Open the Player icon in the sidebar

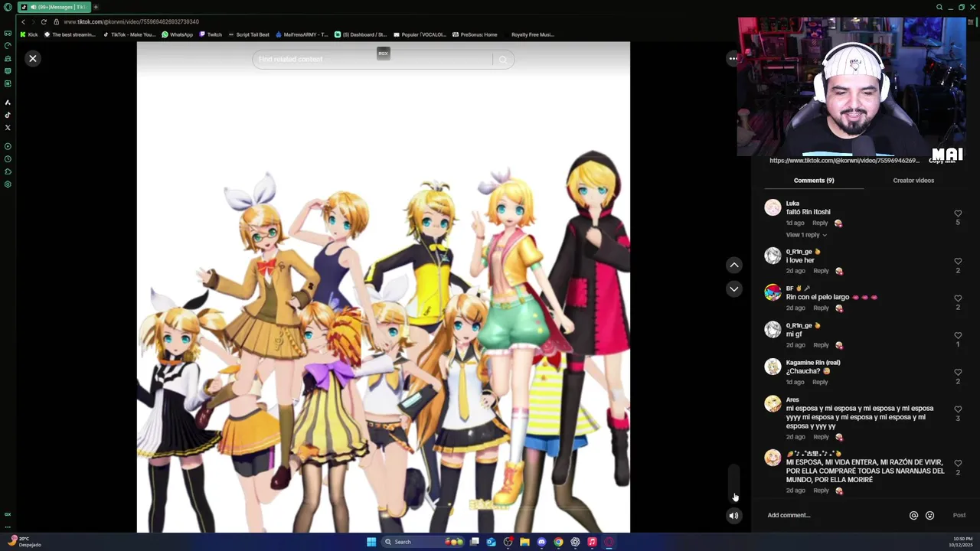(8, 146)
